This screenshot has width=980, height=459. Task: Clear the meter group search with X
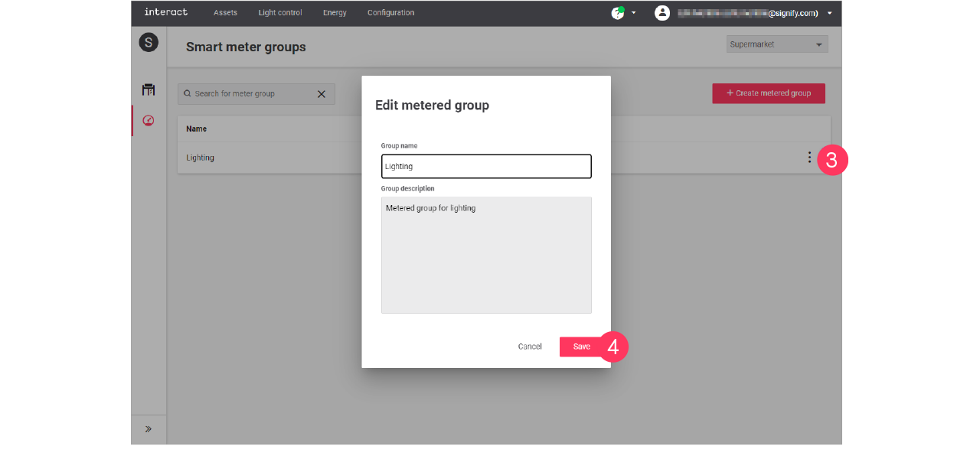pos(322,94)
